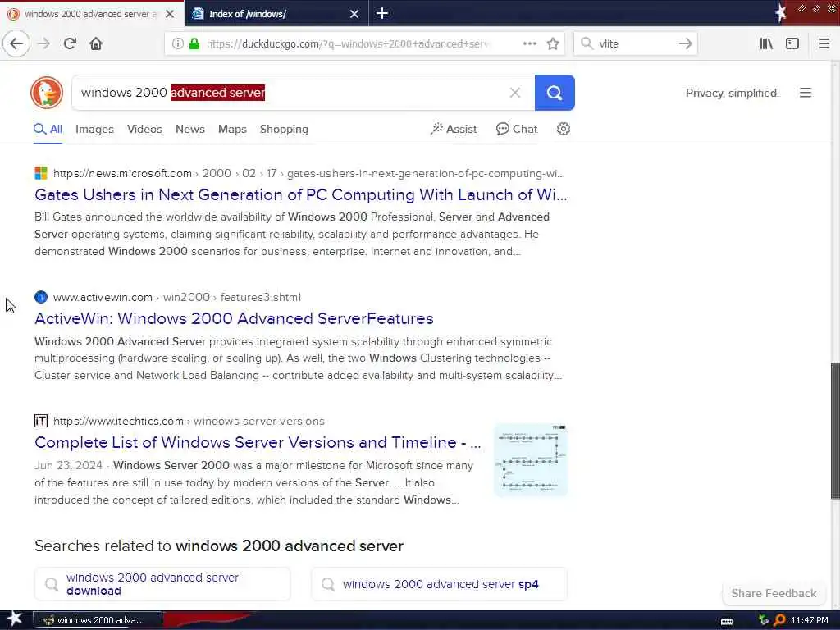
Task: Click the news.microsoft.com result URL
Action: tap(308, 174)
